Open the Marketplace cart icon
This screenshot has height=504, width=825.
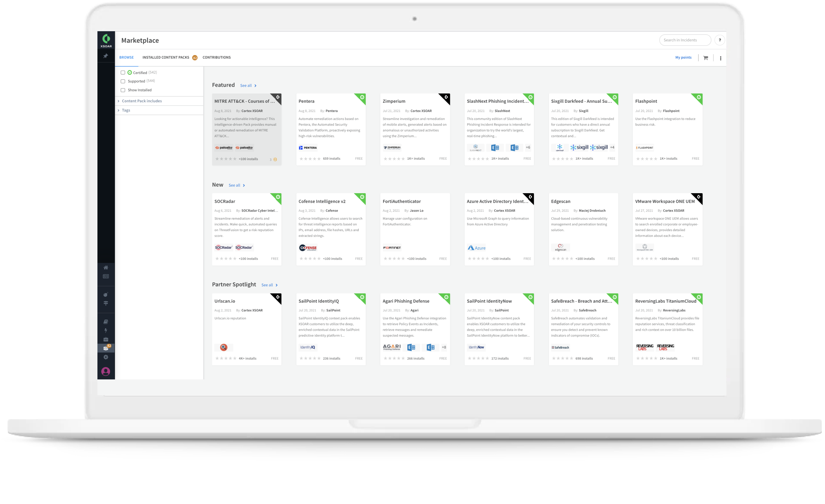[x=705, y=58]
